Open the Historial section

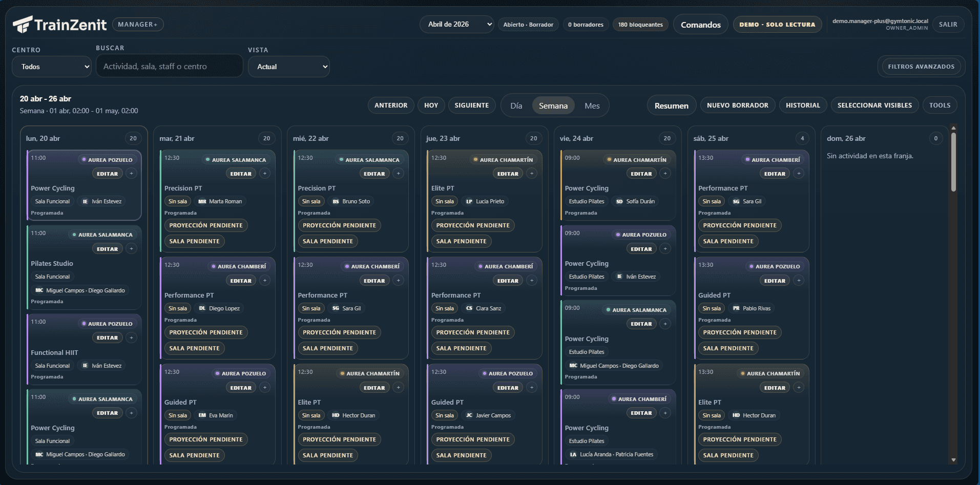coord(803,106)
